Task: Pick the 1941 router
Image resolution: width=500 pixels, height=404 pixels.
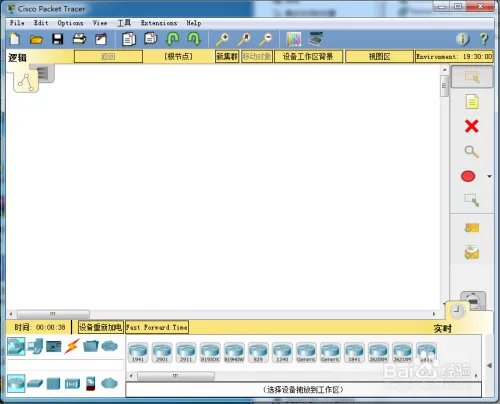Action: click(138, 353)
